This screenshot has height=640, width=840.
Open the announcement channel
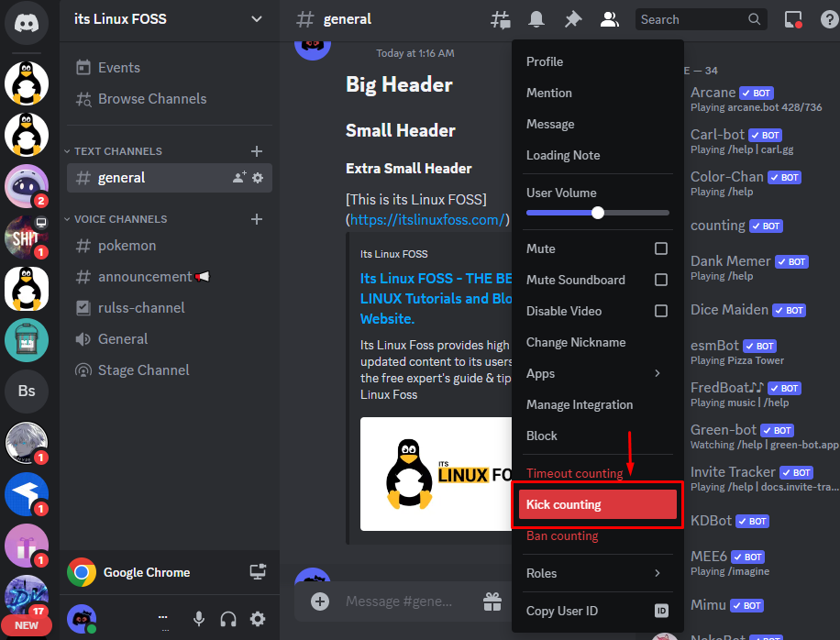point(170,276)
